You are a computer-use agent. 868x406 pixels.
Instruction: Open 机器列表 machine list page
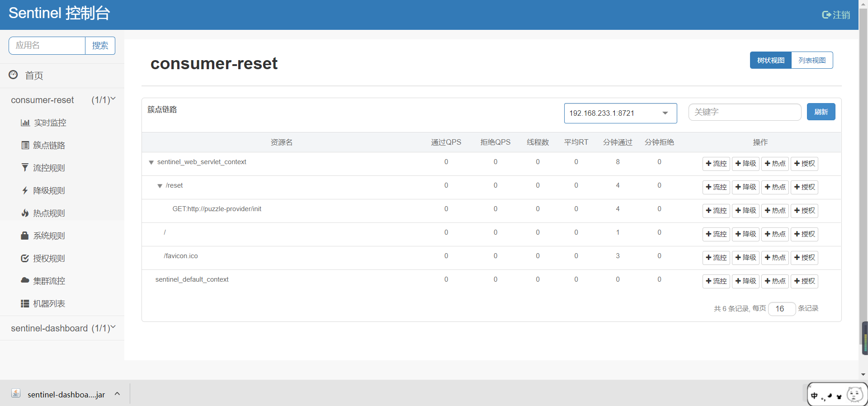pyautogui.click(x=49, y=303)
